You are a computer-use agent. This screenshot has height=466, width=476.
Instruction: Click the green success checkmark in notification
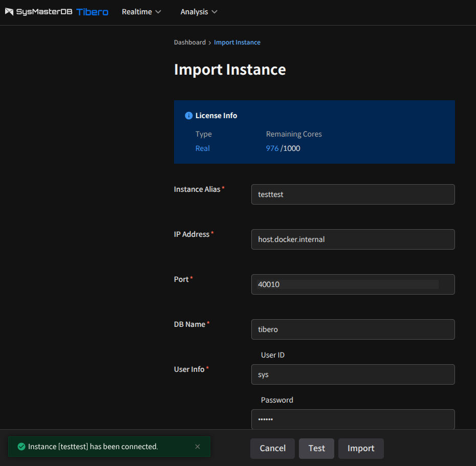21,447
